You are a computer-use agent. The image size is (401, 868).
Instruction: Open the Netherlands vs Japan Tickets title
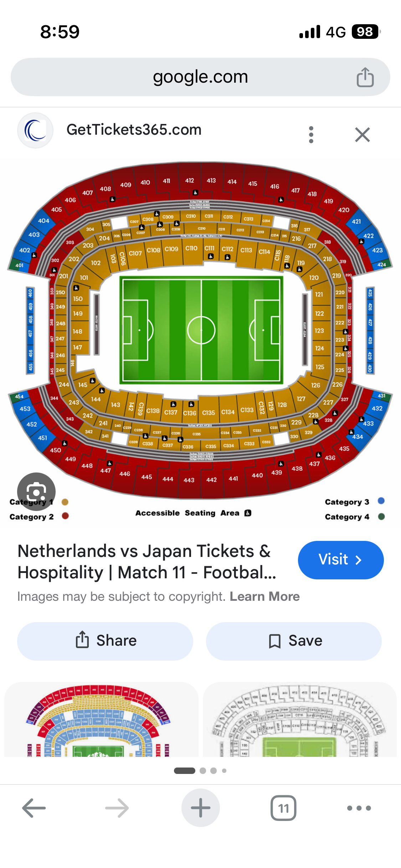[x=147, y=562]
